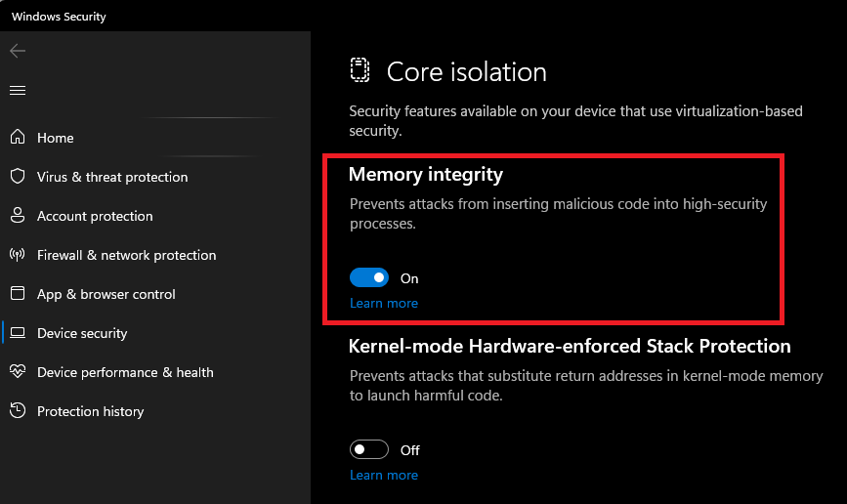847x504 pixels.
Task: Select Firewall & network protection menu item
Action: click(126, 255)
